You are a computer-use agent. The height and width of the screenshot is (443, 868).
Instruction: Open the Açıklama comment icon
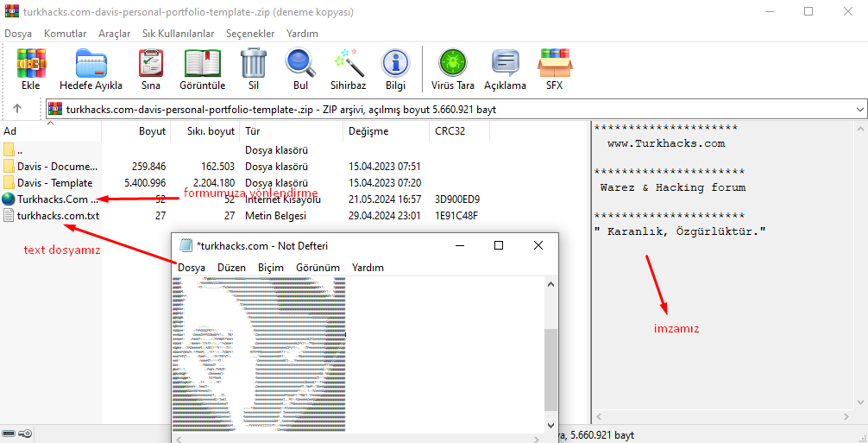pyautogui.click(x=505, y=62)
